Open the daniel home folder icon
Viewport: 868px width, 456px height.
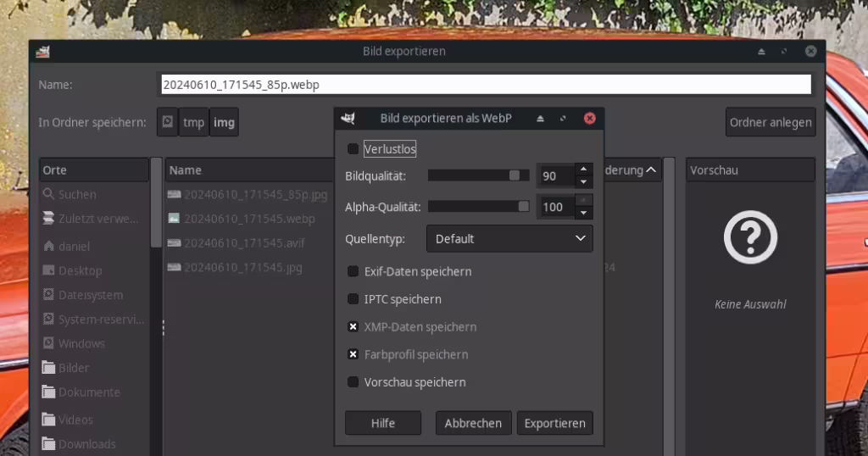(x=48, y=246)
